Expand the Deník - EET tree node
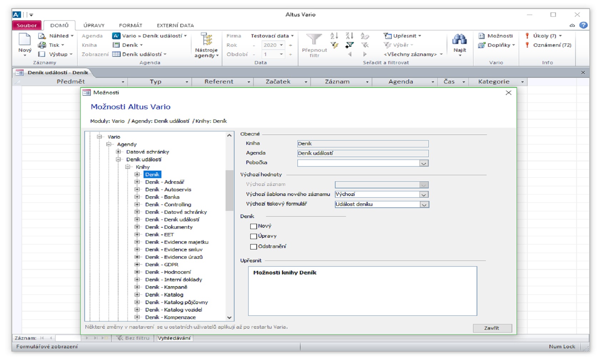The height and width of the screenshot is (364, 603). point(137,234)
